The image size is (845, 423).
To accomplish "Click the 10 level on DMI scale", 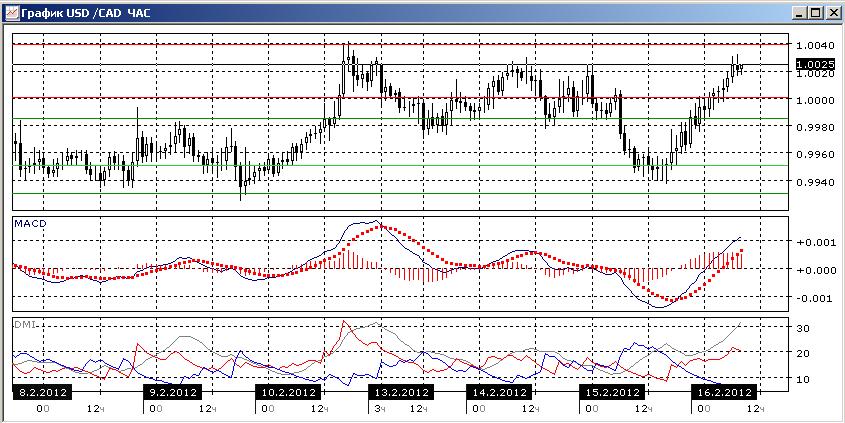I will tap(802, 379).
